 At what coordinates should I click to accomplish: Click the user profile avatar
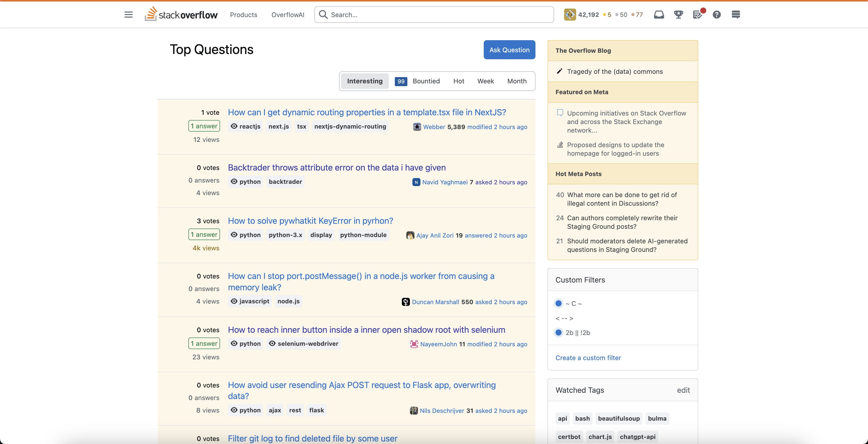point(570,15)
